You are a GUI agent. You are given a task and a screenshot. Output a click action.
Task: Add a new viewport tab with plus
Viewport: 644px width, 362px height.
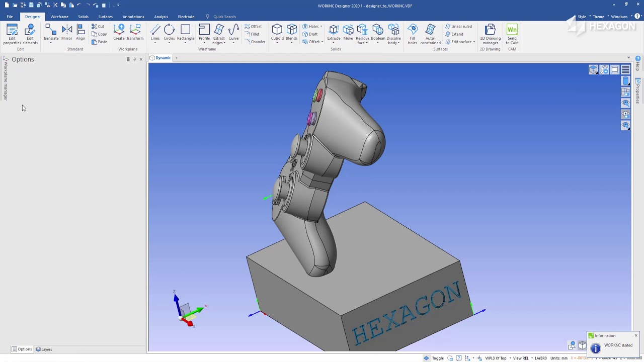pyautogui.click(x=176, y=58)
